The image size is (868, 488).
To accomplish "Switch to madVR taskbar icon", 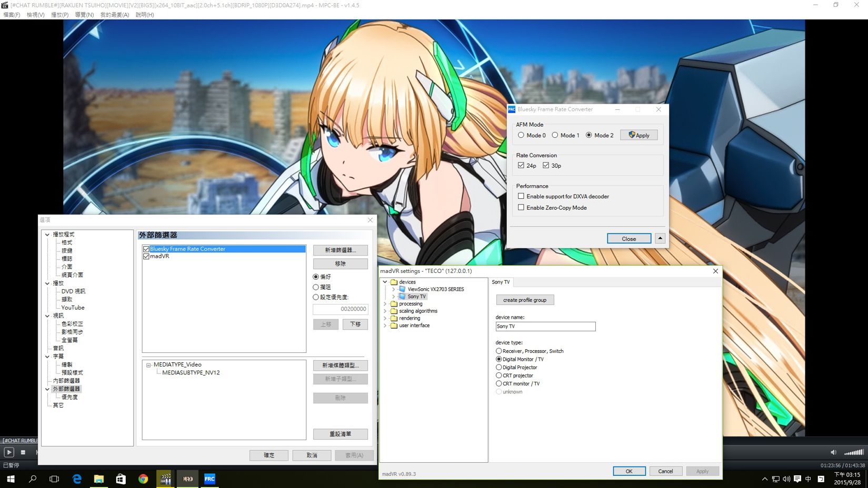I will [187, 479].
